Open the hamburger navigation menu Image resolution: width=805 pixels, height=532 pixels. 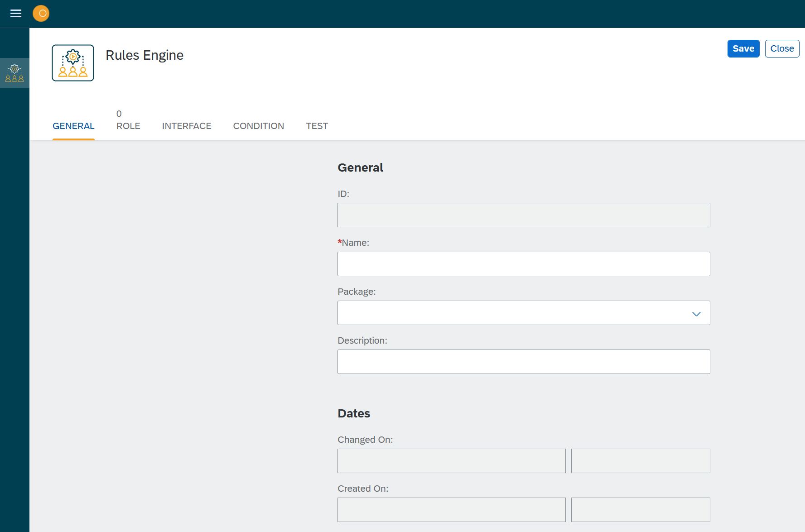[x=16, y=14]
